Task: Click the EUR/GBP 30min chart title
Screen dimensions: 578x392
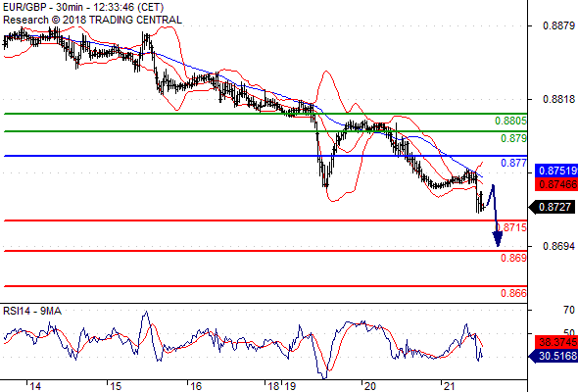Action: (83, 7)
